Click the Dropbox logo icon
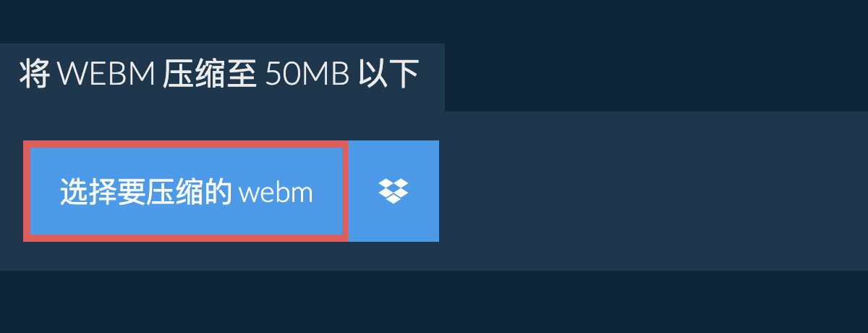 tap(393, 191)
